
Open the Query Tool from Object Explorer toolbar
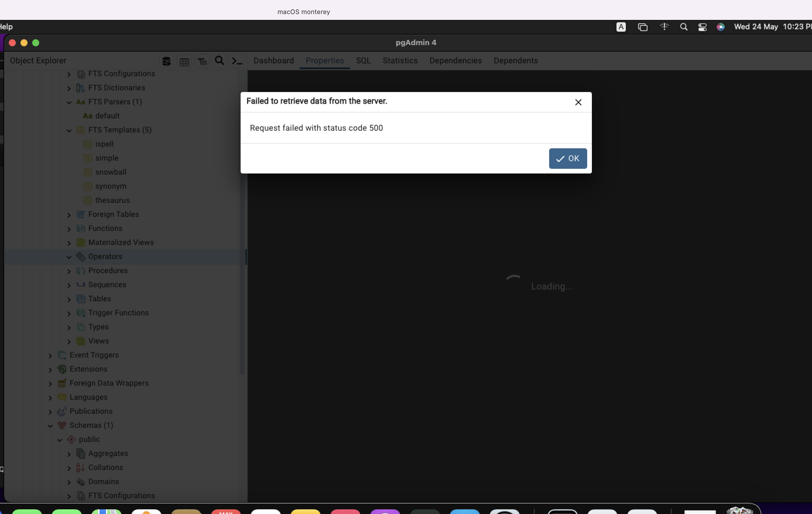click(x=166, y=61)
